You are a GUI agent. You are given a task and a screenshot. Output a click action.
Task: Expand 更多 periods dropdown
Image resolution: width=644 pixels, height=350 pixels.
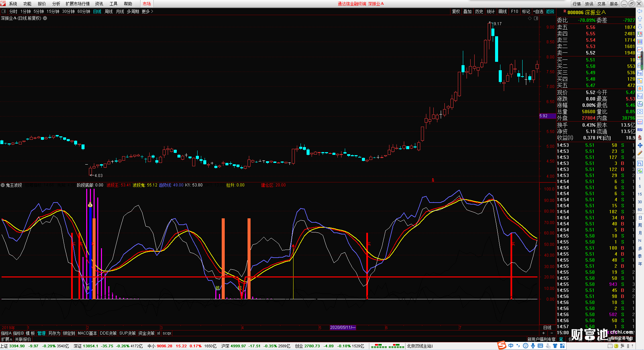[x=147, y=11]
